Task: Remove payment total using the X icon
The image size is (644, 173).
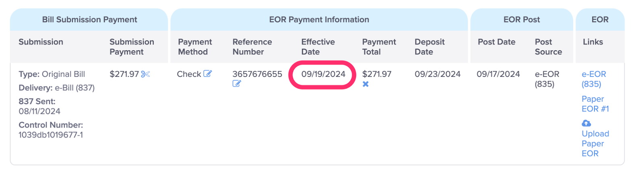Action: coord(365,84)
